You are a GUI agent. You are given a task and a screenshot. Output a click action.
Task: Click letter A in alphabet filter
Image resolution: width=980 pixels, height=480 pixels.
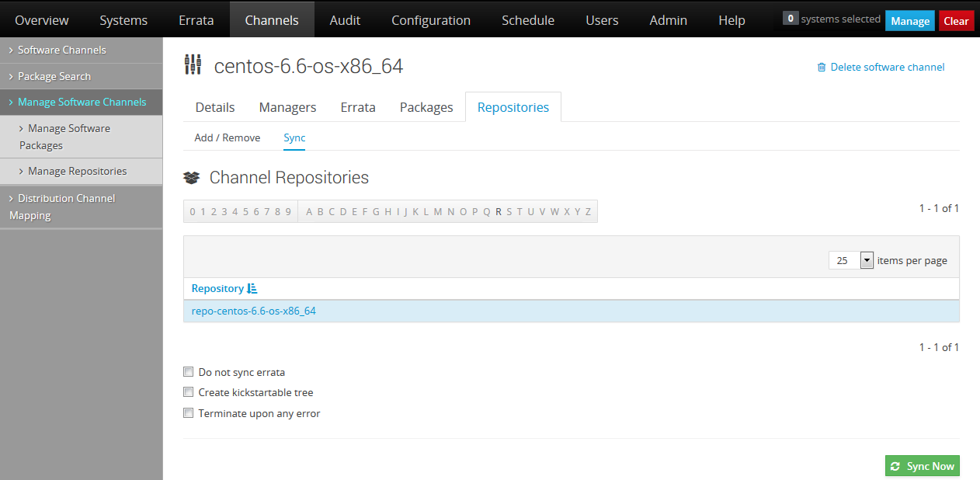click(x=309, y=211)
